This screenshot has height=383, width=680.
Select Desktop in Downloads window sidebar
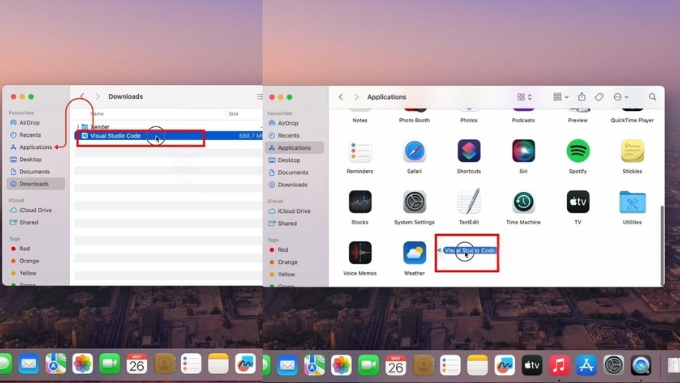click(36, 159)
